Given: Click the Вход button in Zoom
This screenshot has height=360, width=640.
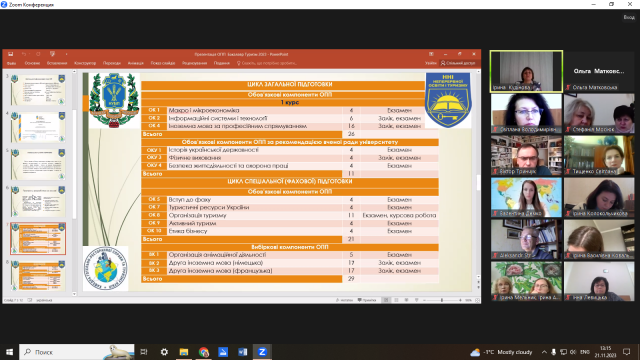Looking at the screenshot, I should click(629, 17).
